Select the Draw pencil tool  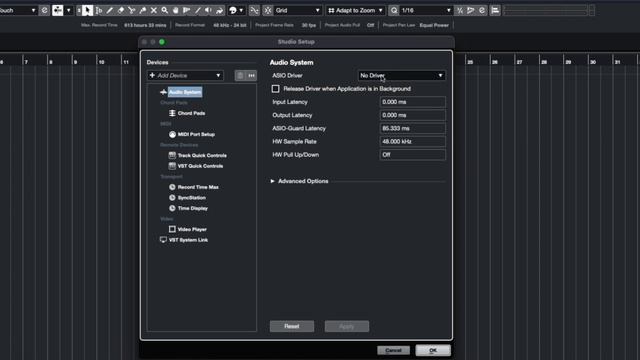click(x=109, y=10)
